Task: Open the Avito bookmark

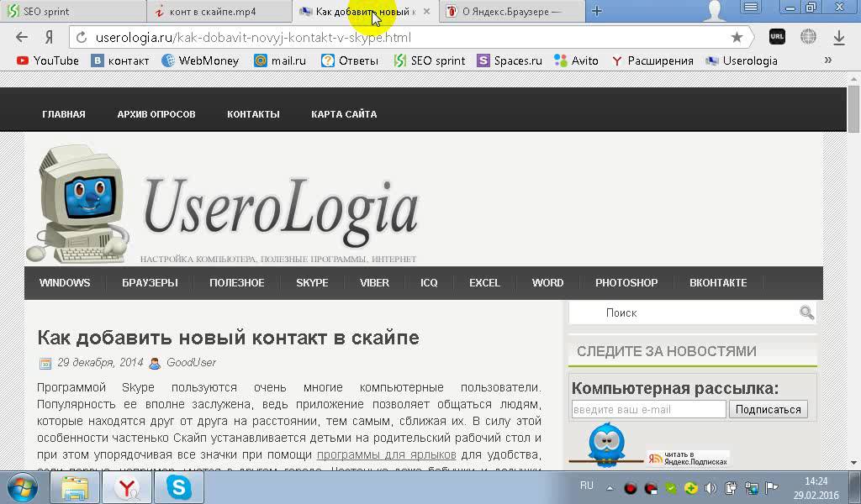Action: [x=576, y=60]
